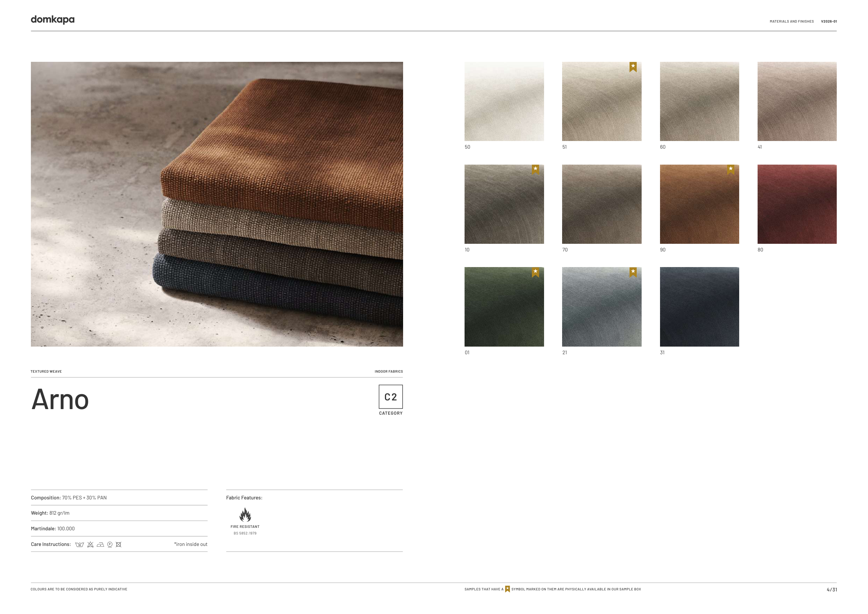
Task: Click the Arno fabric title
Action: [x=60, y=399]
